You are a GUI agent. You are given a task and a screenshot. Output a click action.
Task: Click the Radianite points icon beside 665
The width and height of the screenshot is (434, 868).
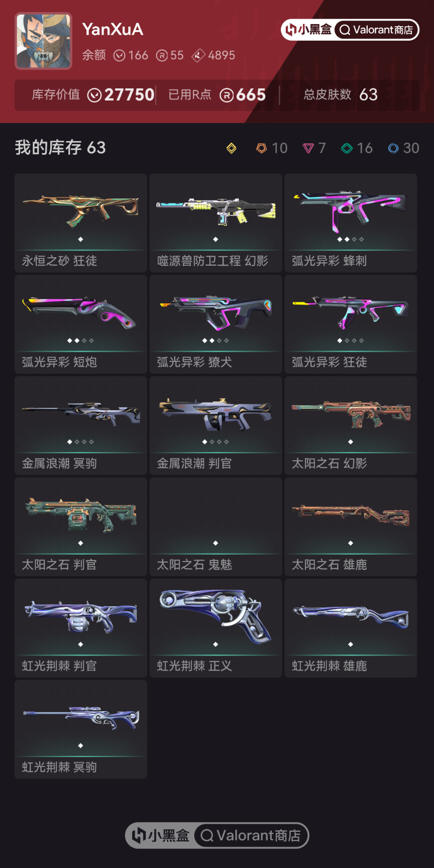(227, 95)
